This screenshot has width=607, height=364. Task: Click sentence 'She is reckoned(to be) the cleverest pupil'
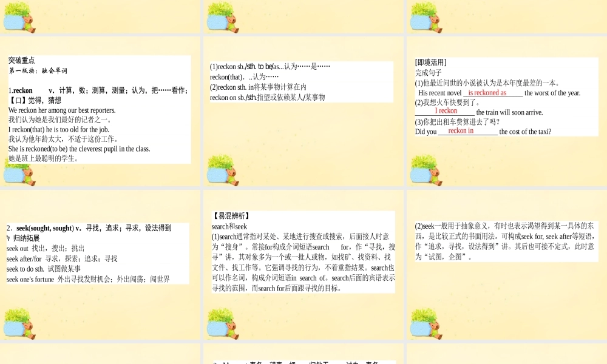(80, 149)
